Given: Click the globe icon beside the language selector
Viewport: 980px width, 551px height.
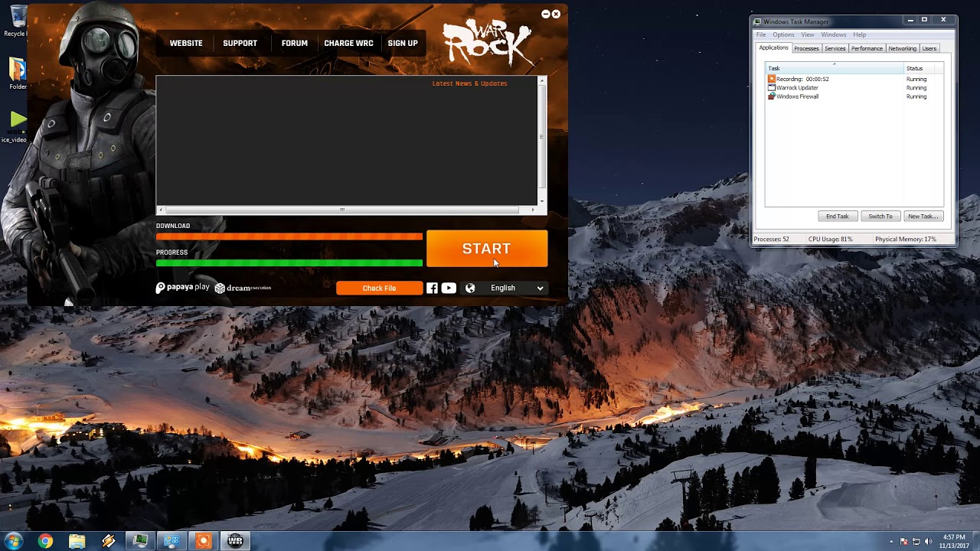Looking at the screenshot, I should (x=470, y=288).
